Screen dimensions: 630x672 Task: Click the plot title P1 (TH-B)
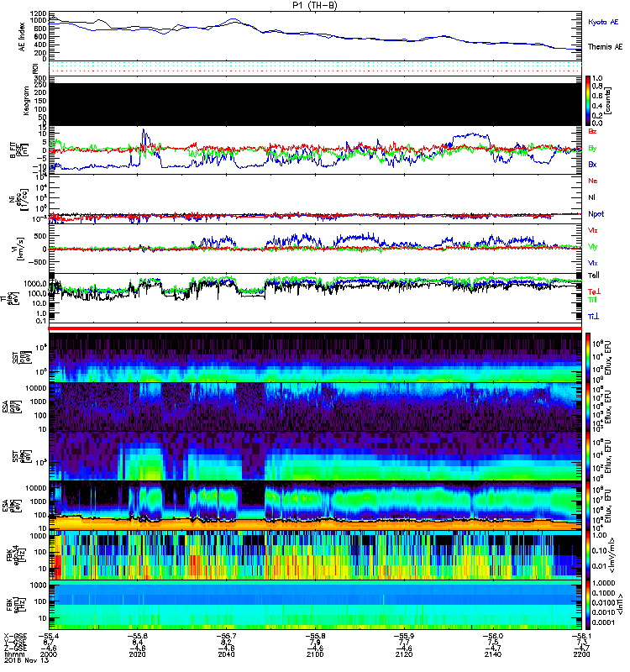[314, 5]
